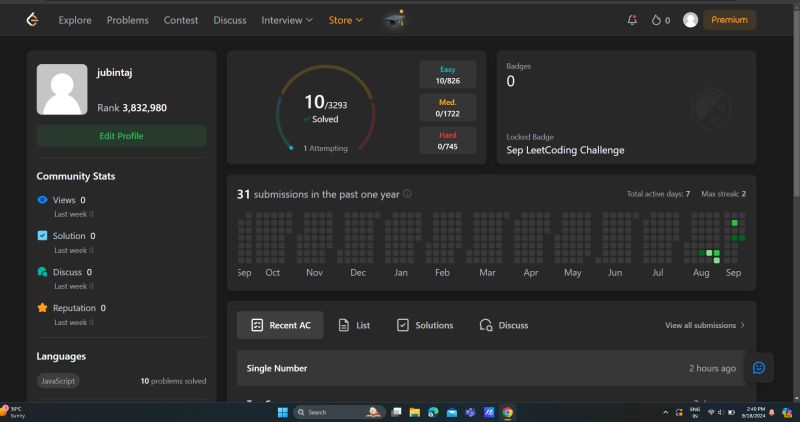Click the Views eye icon
Screen dimensions: 800x422
click(x=42, y=200)
